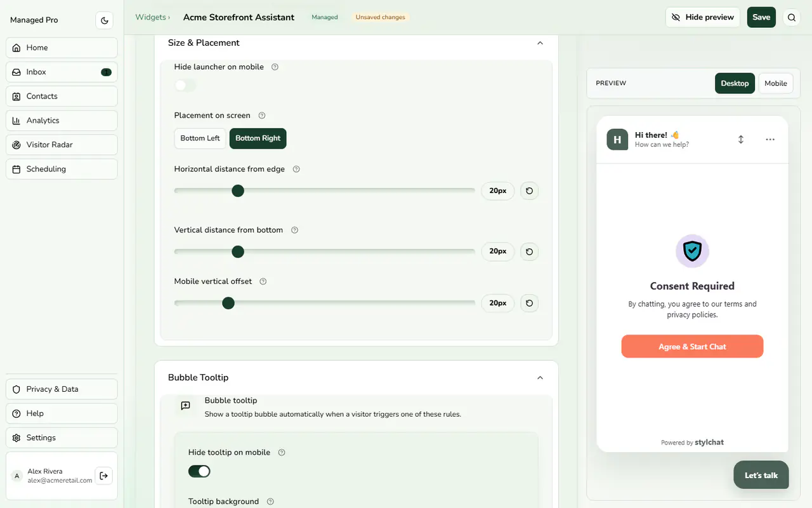Adjust the Horizontal distance from edge slider handle

pyautogui.click(x=238, y=190)
